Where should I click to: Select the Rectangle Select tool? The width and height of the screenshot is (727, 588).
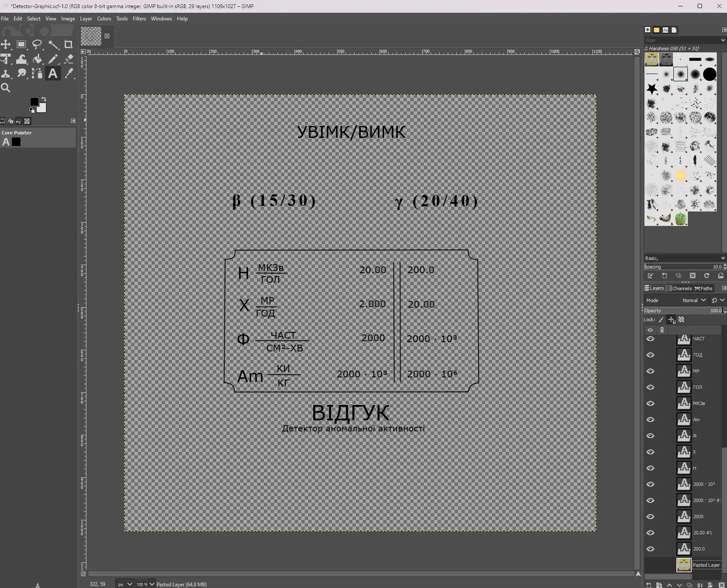click(x=21, y=45)
